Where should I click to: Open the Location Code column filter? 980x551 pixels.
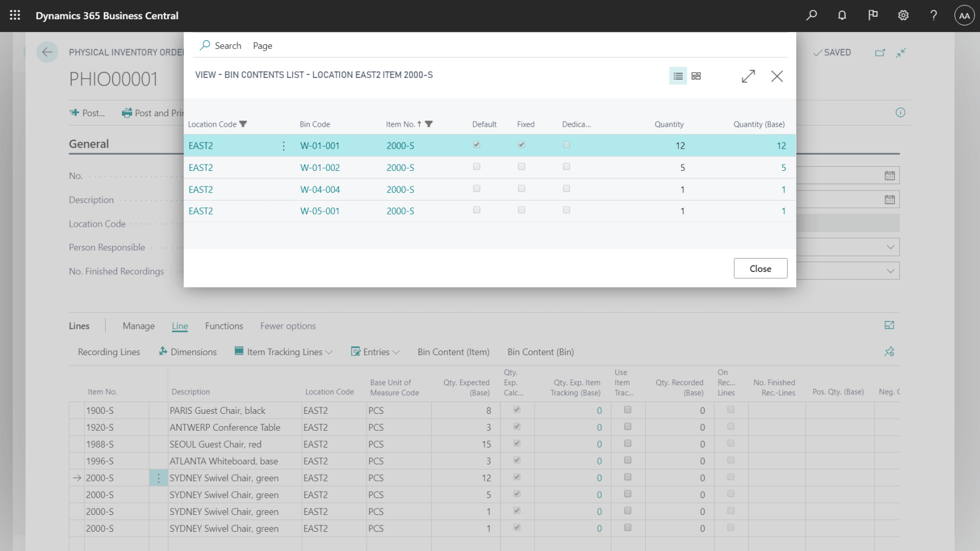tap(243, 124)
